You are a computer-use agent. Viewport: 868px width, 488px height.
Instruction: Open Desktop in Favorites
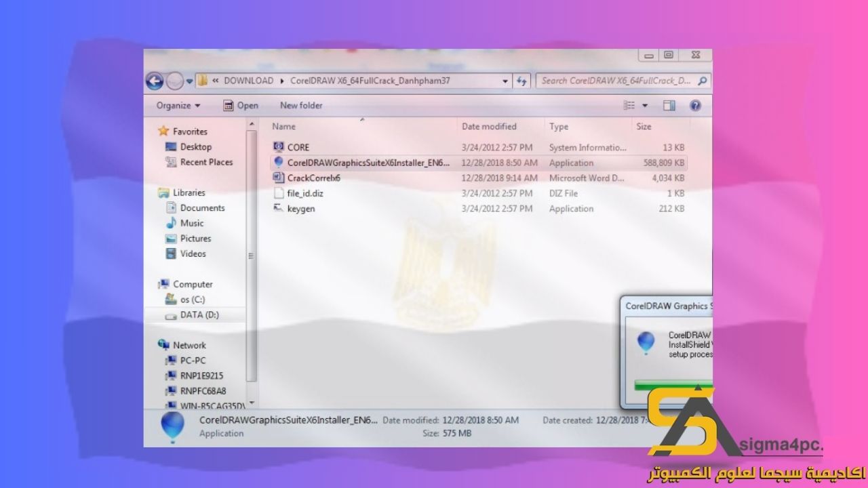(x=196, y=147)
